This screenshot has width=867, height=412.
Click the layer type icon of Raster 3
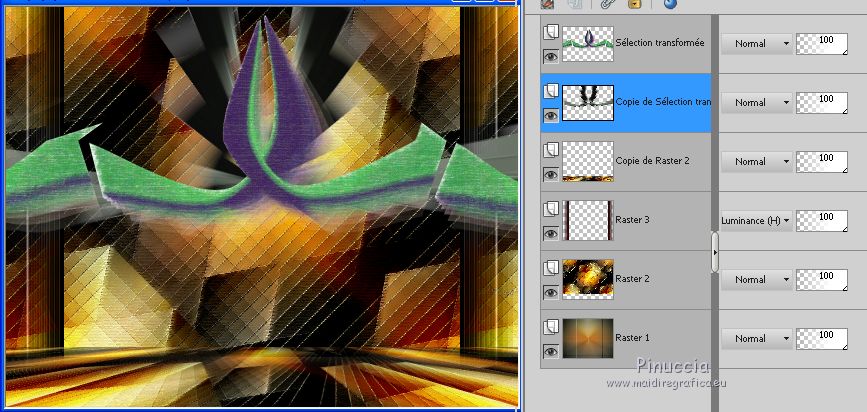click(551, 210)
